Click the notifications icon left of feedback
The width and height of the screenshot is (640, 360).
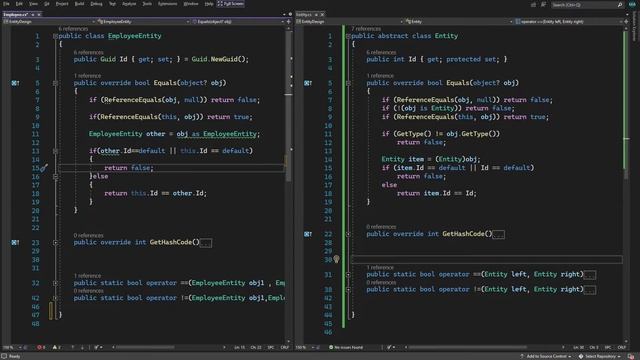533,5
